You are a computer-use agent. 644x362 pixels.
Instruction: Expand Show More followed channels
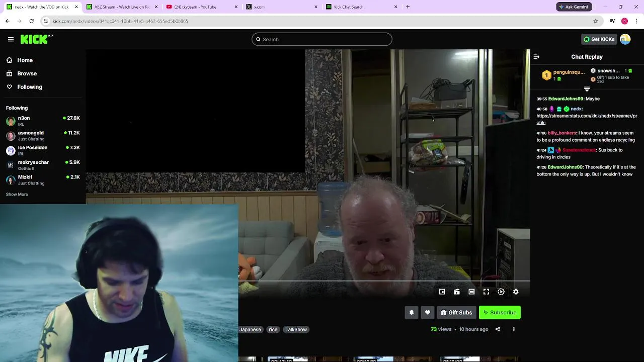17,195
